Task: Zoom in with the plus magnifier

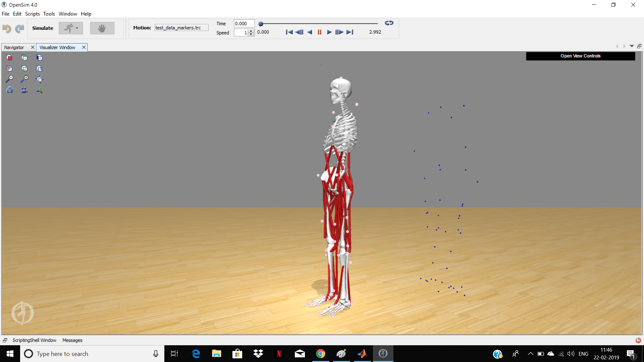Action: (x=24, y=79)
